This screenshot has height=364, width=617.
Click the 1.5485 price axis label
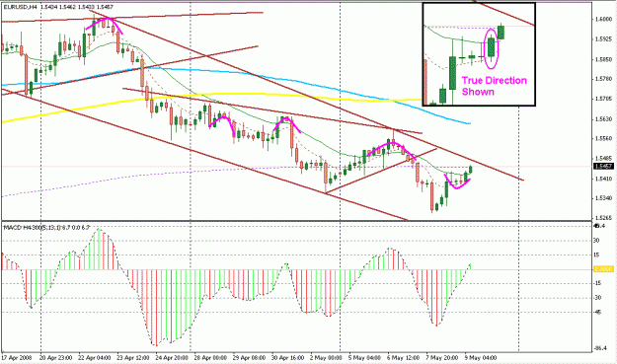pyautogui.click(x=604, y=158)
